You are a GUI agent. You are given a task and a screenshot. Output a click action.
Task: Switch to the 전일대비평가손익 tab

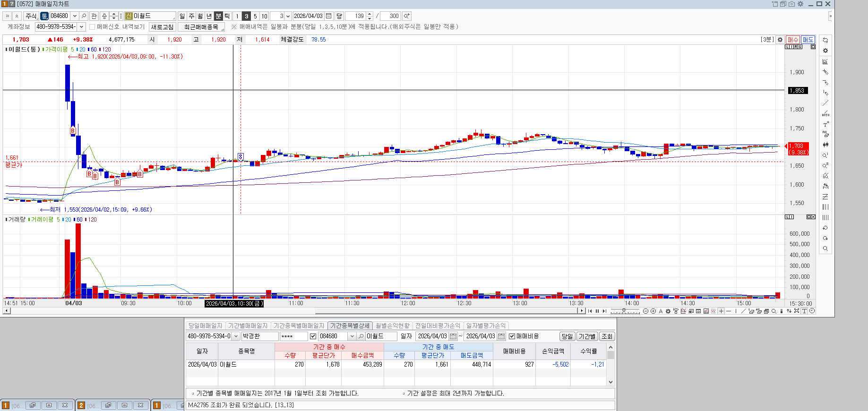click(438, 325)
